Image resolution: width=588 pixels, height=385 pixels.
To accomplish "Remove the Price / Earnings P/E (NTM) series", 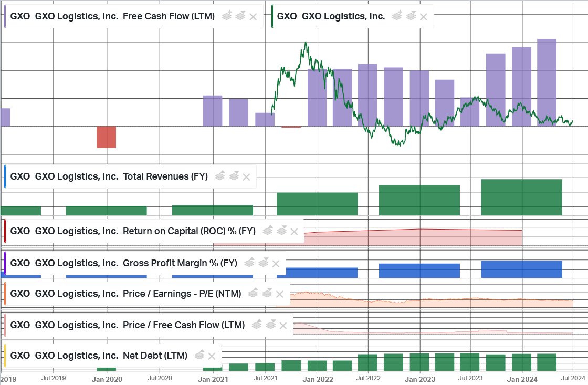I will pyautogui.click(x=280, y=294).
